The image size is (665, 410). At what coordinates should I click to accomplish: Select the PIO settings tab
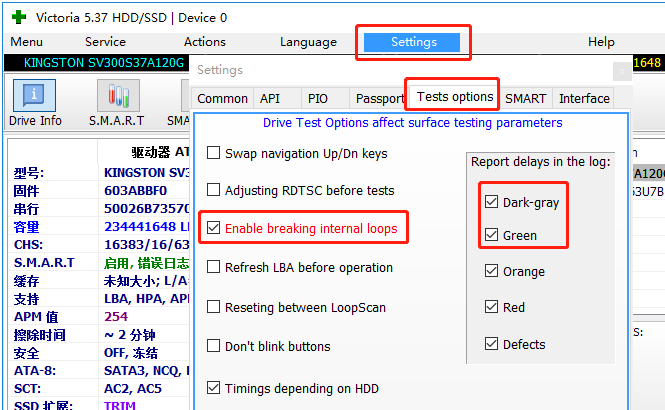(x=318, y=98)
